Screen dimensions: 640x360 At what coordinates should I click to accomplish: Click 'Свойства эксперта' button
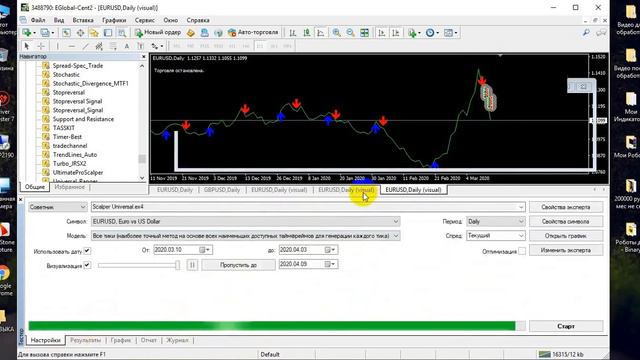pos(566,207)
